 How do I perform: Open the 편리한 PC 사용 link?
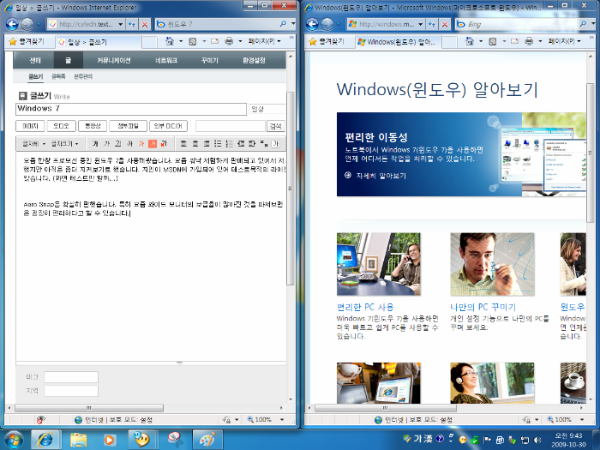(365, 307)
